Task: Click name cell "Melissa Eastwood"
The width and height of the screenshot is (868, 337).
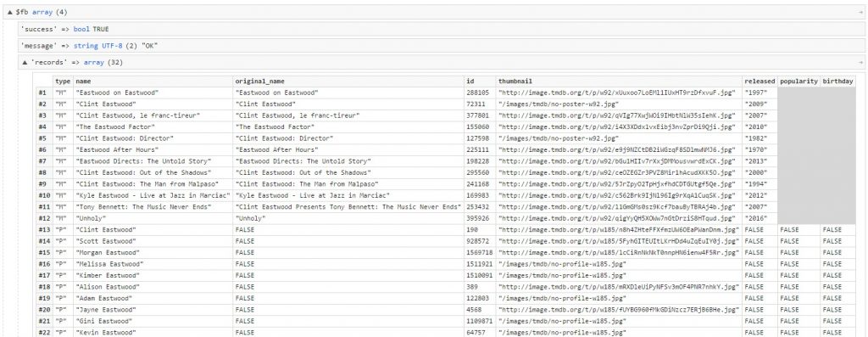Action: pyautogui.click(x=153, y=264)
